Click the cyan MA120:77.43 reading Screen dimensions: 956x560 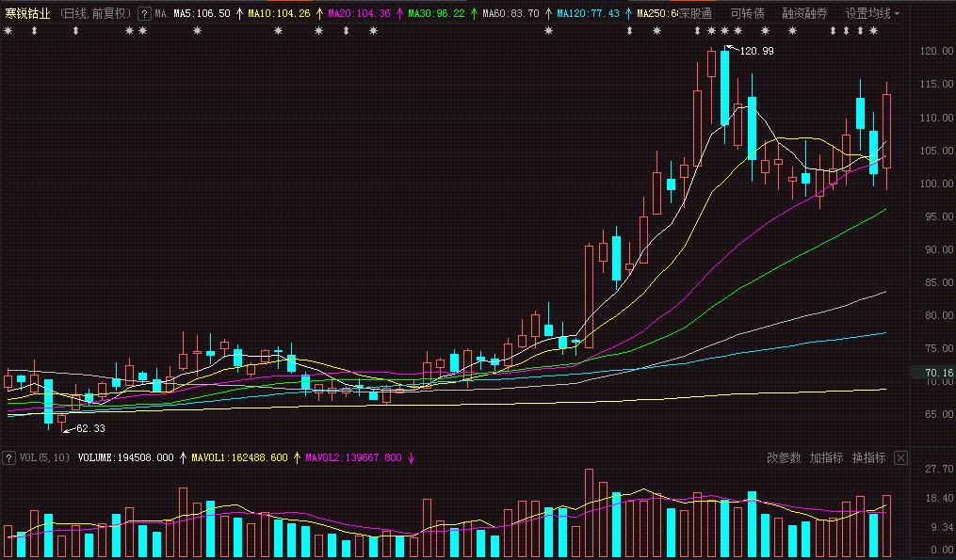(x=589, y=13)
